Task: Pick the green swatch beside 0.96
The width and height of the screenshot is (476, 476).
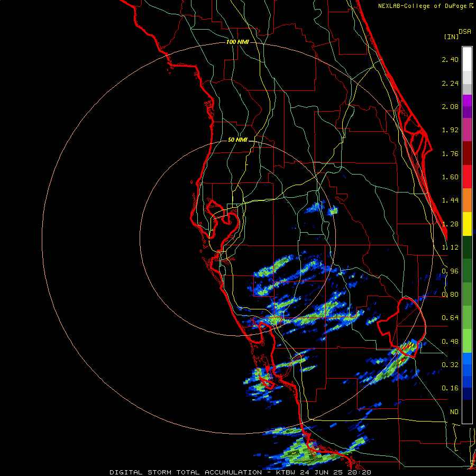Action: (x=467, y=271)
